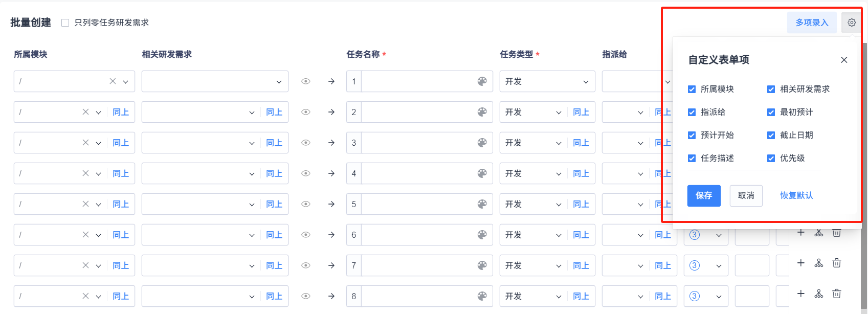This screenshot has width=868, height=314.
Task: Click the 多项录入 button
Action: point(811,23)
